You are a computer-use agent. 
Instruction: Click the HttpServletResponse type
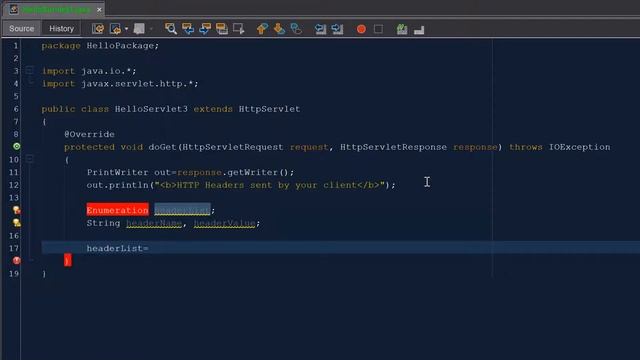[x=393, y=147]
